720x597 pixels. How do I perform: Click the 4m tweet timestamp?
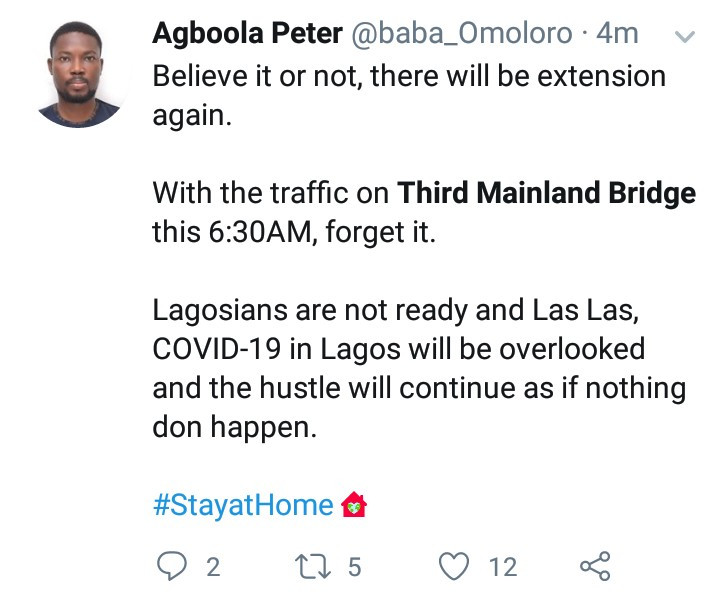[616, 33]
